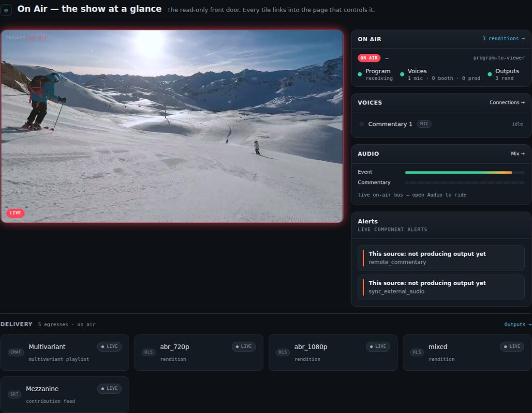The height and width of the screenshot is (413, 532).
Task: Click the LIVE pill on the abr_1080p tile
Action: click(378, 347)
